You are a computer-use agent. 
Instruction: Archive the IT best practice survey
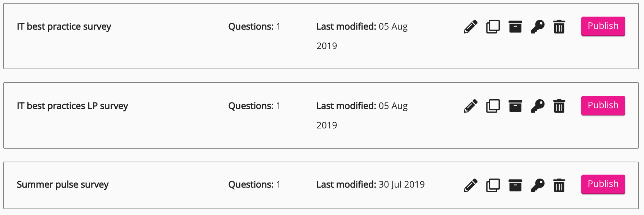click(x=515, y=27)
